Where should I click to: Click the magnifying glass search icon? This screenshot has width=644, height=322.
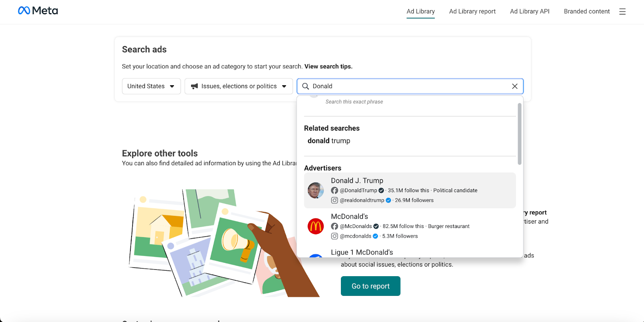[305, 86]
